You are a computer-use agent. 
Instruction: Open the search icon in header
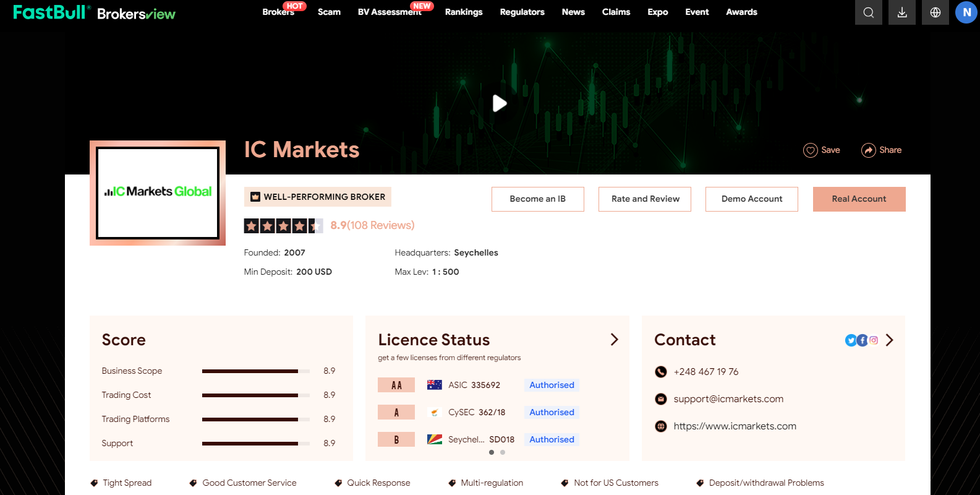[x=868, y=12]
